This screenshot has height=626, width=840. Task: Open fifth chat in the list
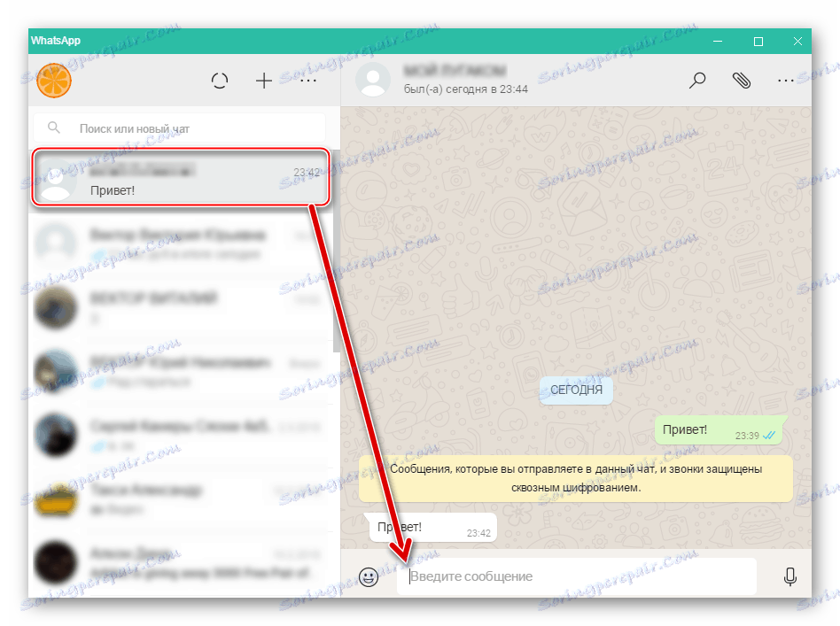pyautogui.click(x=181, y=434)
